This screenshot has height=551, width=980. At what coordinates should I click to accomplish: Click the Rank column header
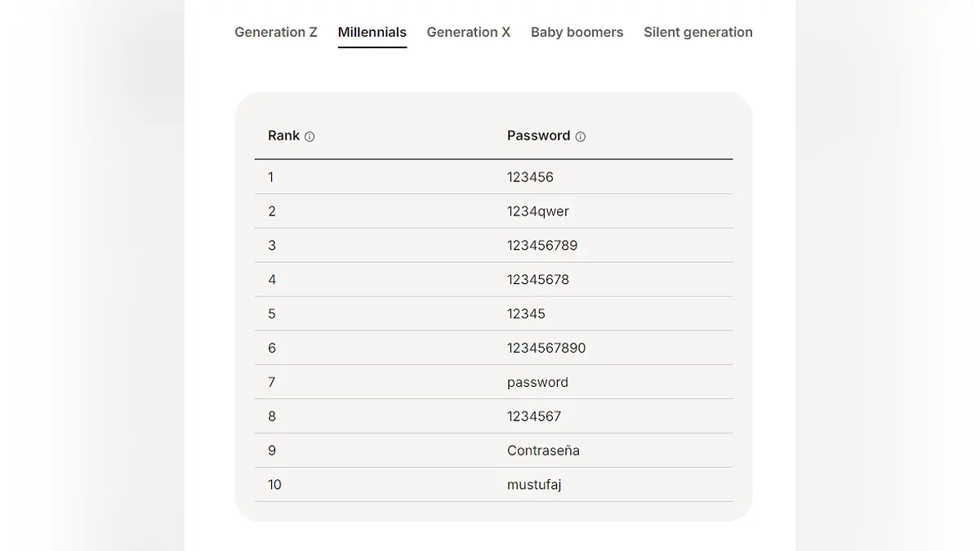click(x=284, y=136)
